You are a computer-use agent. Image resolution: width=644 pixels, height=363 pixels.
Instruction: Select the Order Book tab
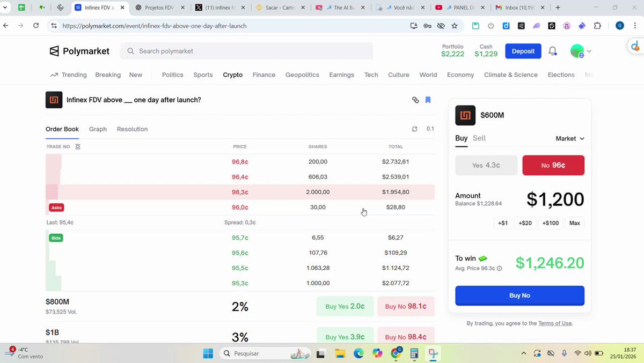[62, 129]
